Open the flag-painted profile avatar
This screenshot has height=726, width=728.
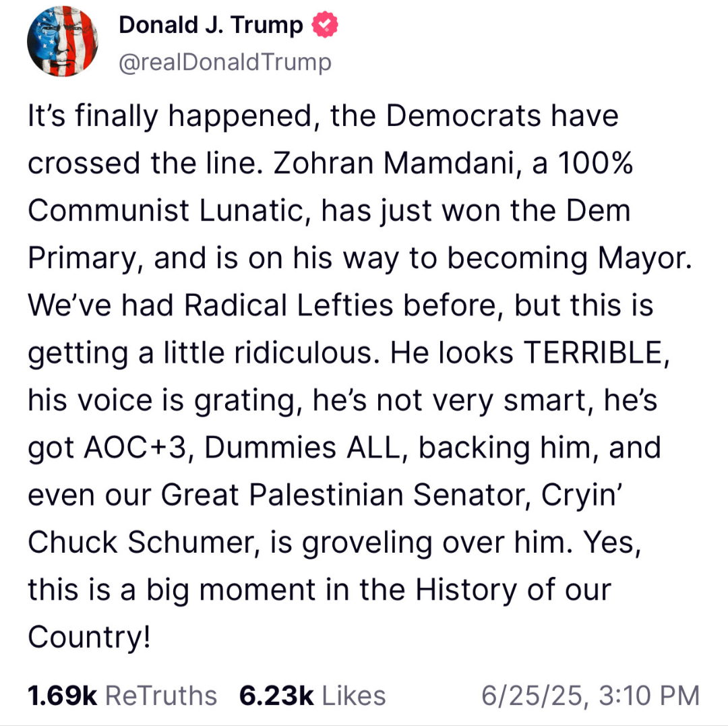pos(63,42)
